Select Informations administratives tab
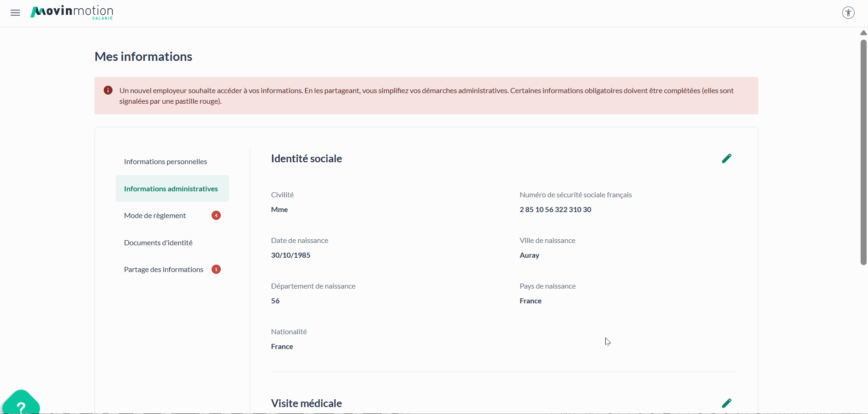 (171, 189)
